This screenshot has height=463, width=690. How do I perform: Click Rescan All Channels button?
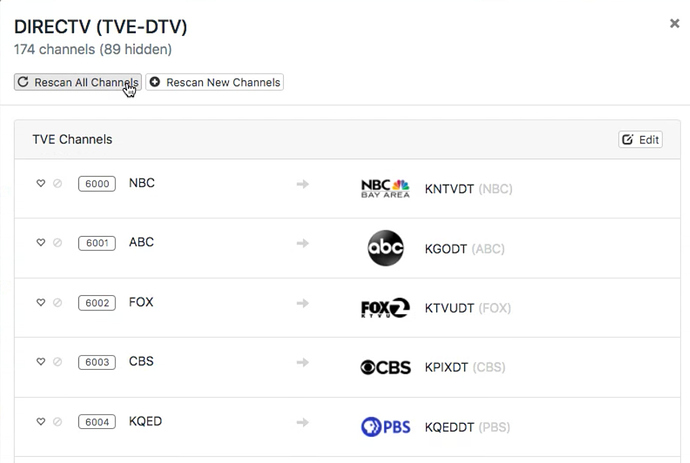tap(77, 82)
